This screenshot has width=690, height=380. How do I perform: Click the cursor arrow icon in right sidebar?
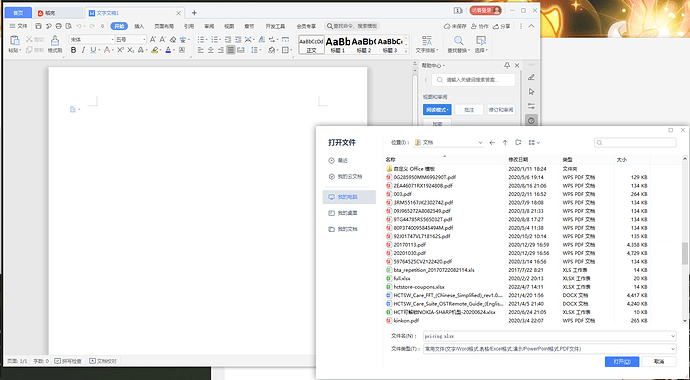[531, 92]
